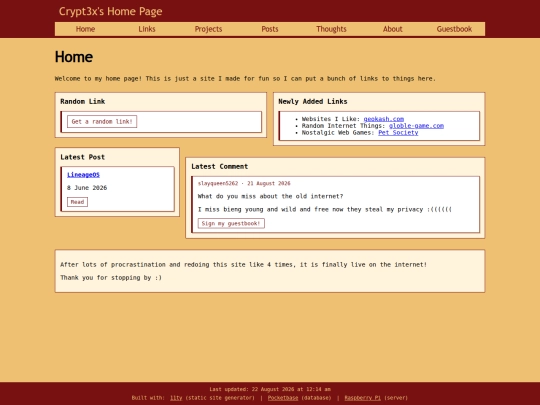Click the slayqueen5262 comment author line
The height and width of the screenshot is (405, 540).
pos(244,184)
